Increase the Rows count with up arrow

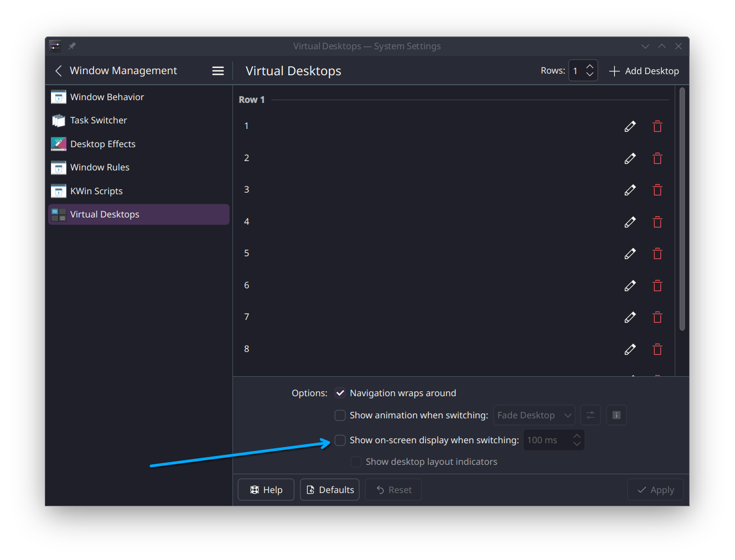tap(590, 66)
